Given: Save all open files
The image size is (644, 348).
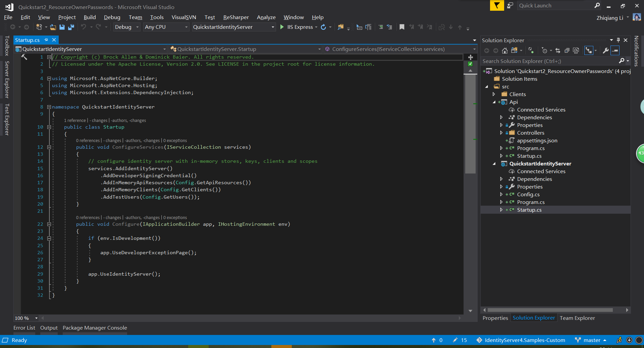Looking at the screenshot, I should point(71,27).
